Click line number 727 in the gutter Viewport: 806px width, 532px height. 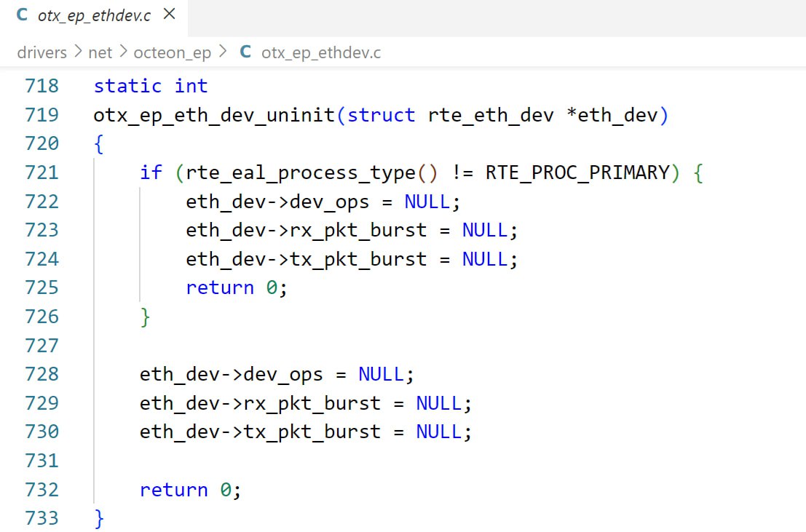[x=42, y=346]
